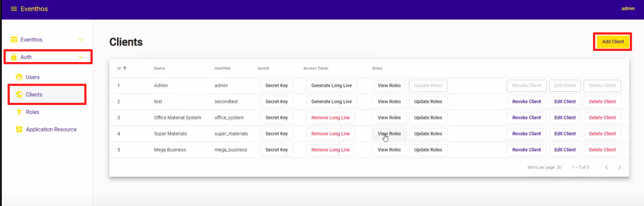Screen dimensions: 644x206
Task: Click the Users face icon
Action: 19,77
